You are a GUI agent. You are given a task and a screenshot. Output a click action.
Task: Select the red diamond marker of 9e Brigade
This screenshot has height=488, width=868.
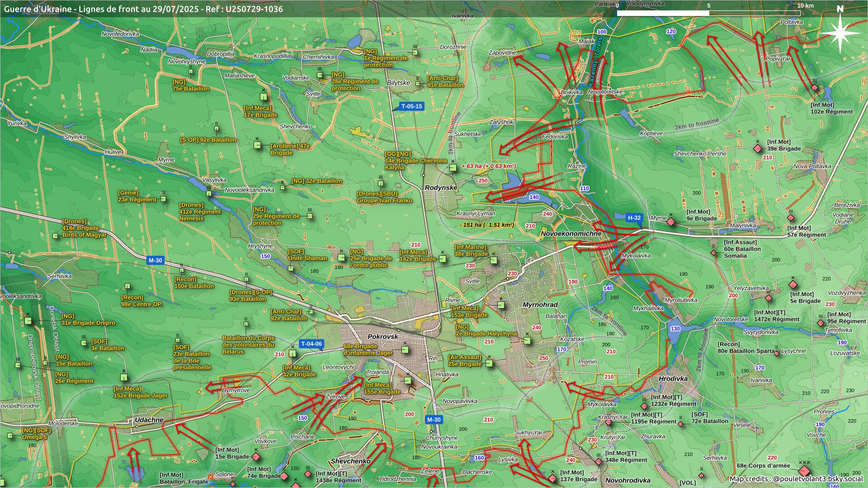671,221
